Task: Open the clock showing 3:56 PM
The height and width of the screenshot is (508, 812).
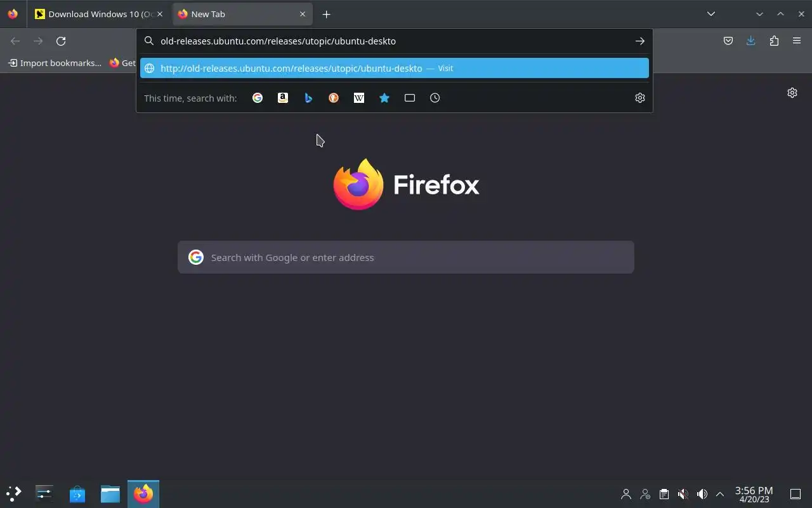Action: [x=754, y=494]
